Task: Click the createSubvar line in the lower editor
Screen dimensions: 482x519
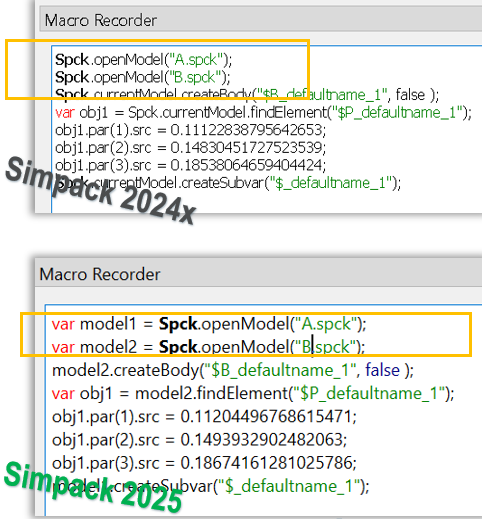Action: click(x=211, y=486)
